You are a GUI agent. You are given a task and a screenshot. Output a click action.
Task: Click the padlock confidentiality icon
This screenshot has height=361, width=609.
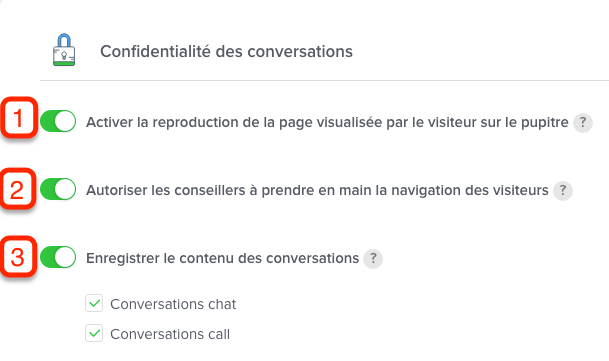(x=64, y=50)
